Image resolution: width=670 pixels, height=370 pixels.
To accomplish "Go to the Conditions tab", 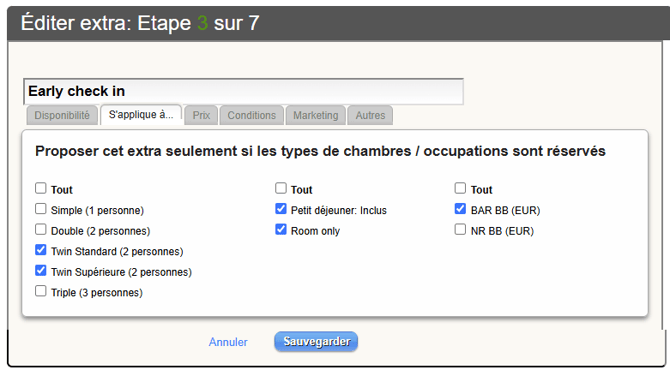I will pos(252,115).
